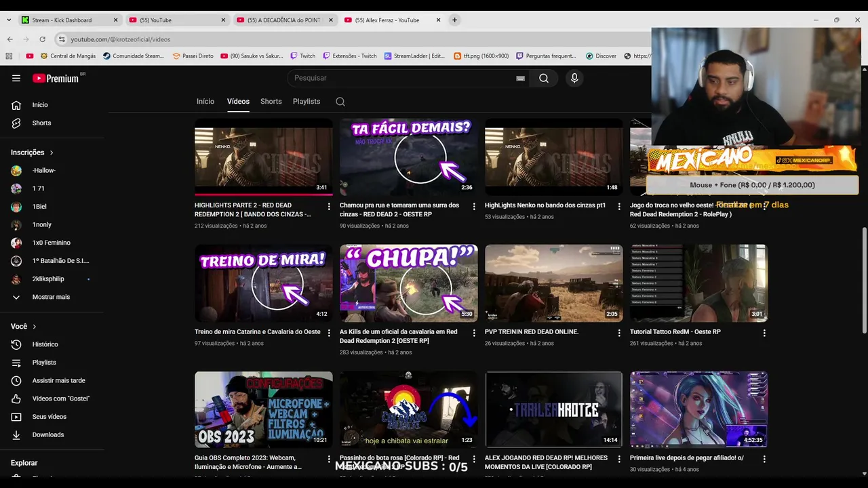
Task: Open Passei Direto bookmark
Action: (x=193, y=56)
